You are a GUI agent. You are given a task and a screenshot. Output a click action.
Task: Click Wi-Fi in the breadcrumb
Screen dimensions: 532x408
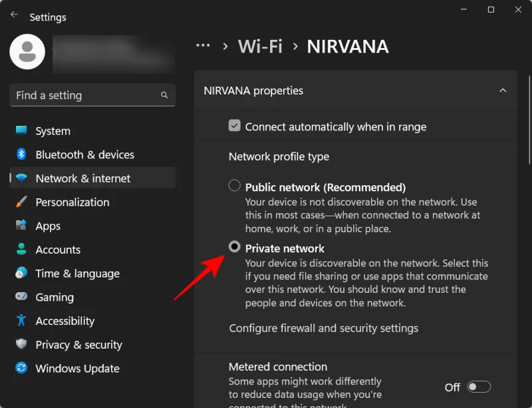[260, 46]
